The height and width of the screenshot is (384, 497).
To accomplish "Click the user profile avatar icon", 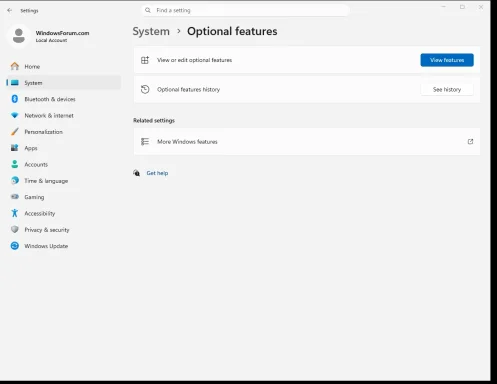I will tap(19, 36).
